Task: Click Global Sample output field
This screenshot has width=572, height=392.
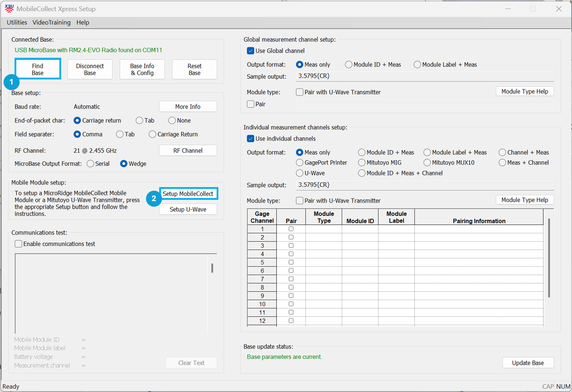Action: pyautogui.click(x=425, y=76)
